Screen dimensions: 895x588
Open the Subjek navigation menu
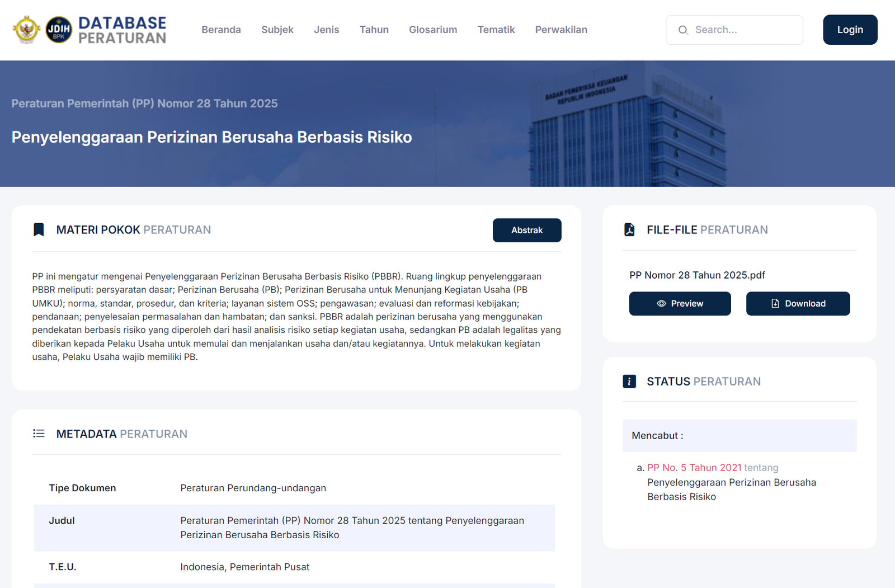(x=277, y=30)
